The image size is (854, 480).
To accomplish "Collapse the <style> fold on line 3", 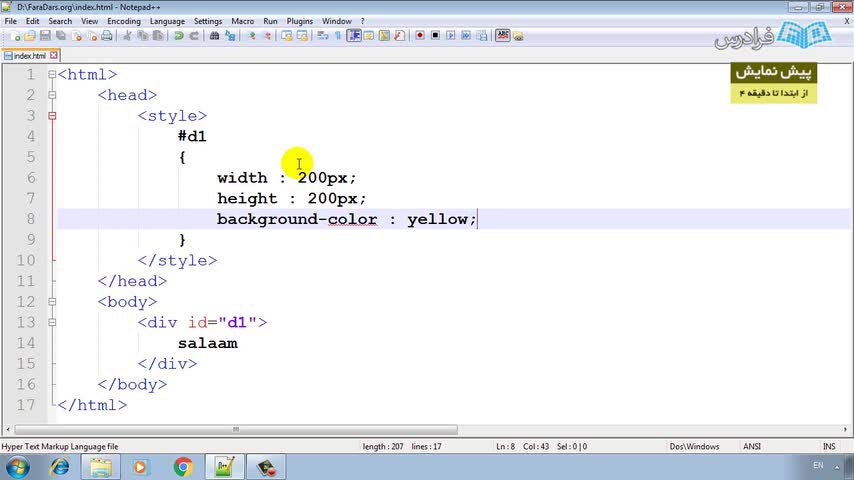I will point(52,116).
